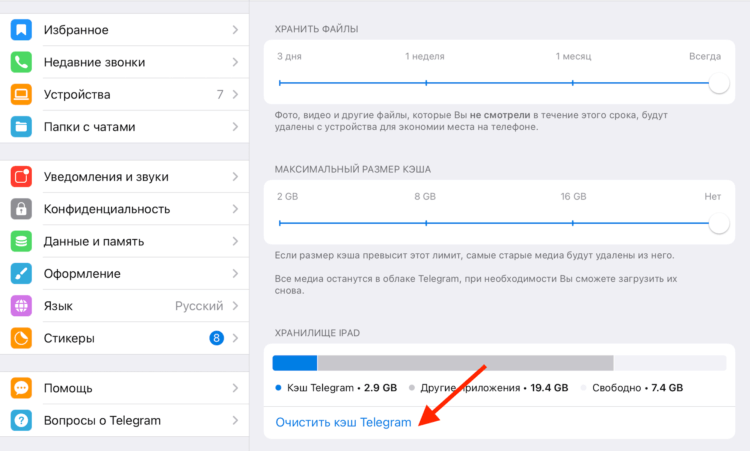Expand the Устройства row chevron
Image resolution: width=750 pixels, height=451 pixels.
(x=235, y=95)
